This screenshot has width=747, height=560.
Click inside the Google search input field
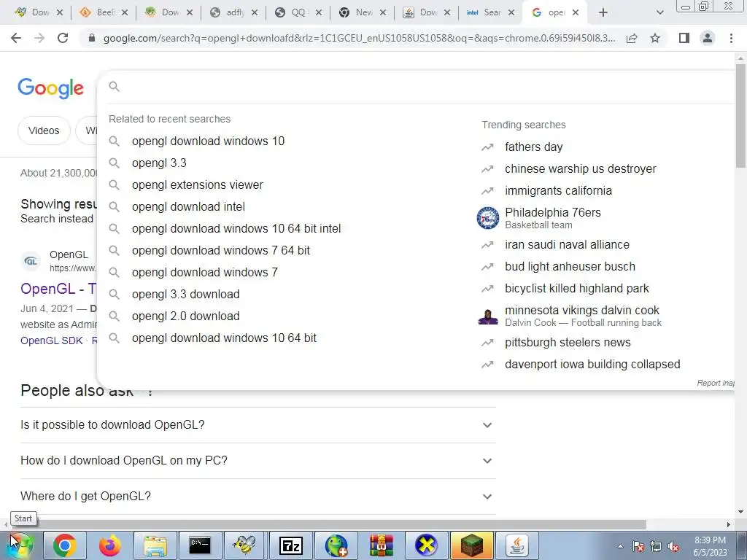pos(424,86)
